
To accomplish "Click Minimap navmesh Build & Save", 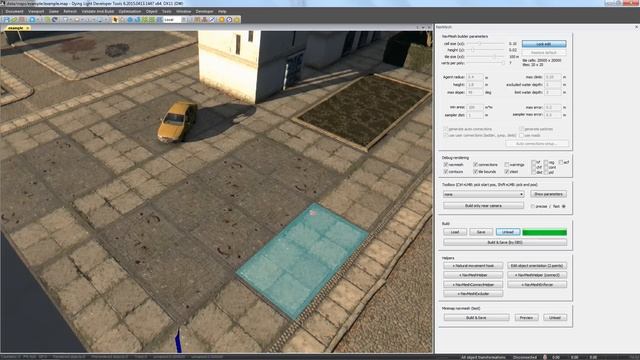I will 476,317.
